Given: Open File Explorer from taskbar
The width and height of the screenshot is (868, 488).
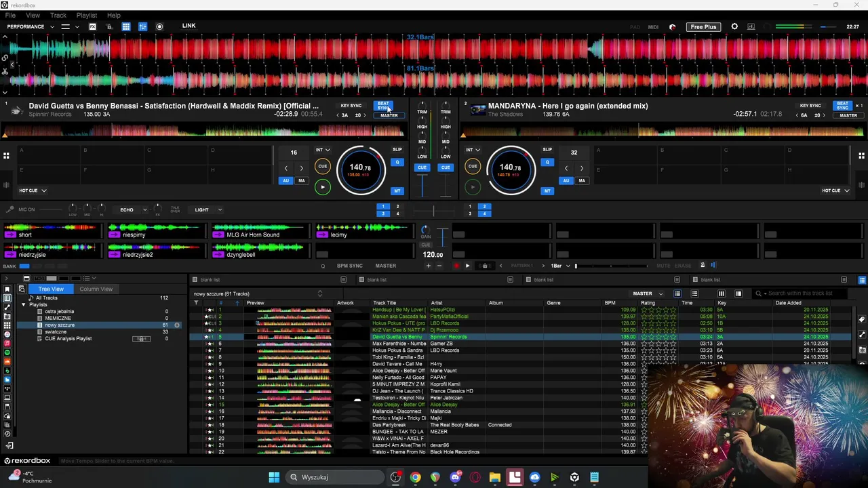Looking at the screenshot, I should coord(495,477).
